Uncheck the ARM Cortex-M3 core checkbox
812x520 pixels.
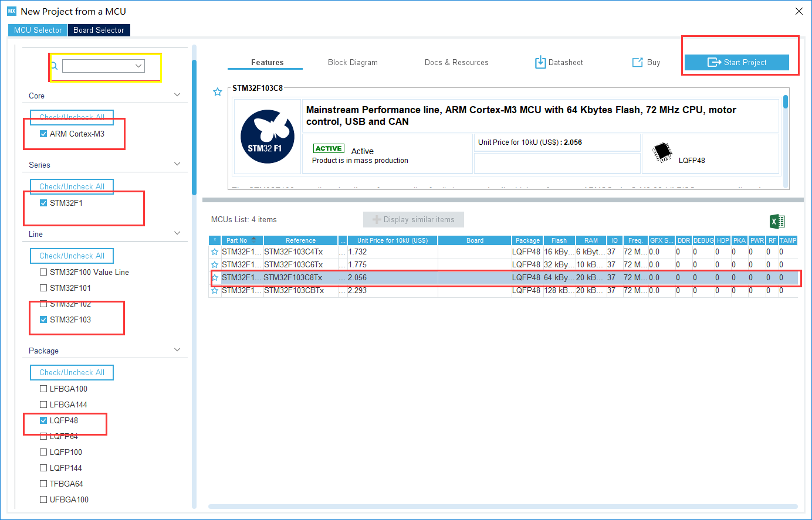click(x=43, y=134)
